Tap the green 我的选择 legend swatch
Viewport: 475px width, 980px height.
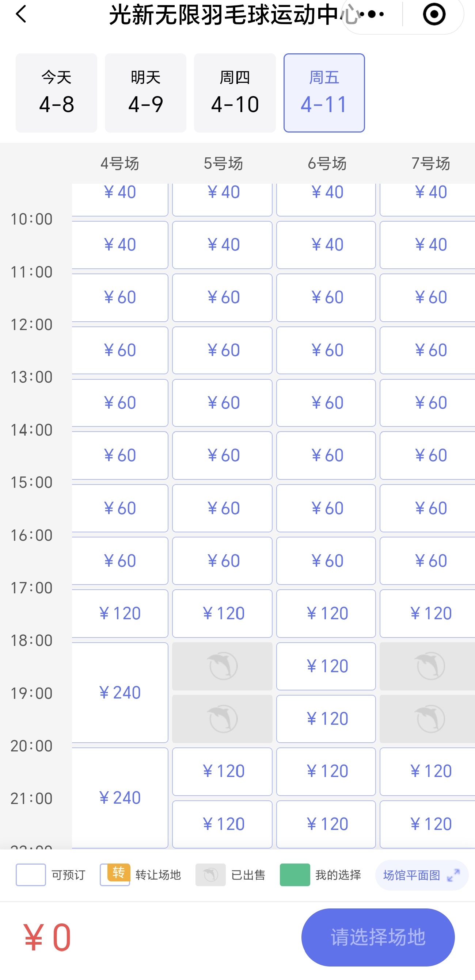[x=294, y=875]
